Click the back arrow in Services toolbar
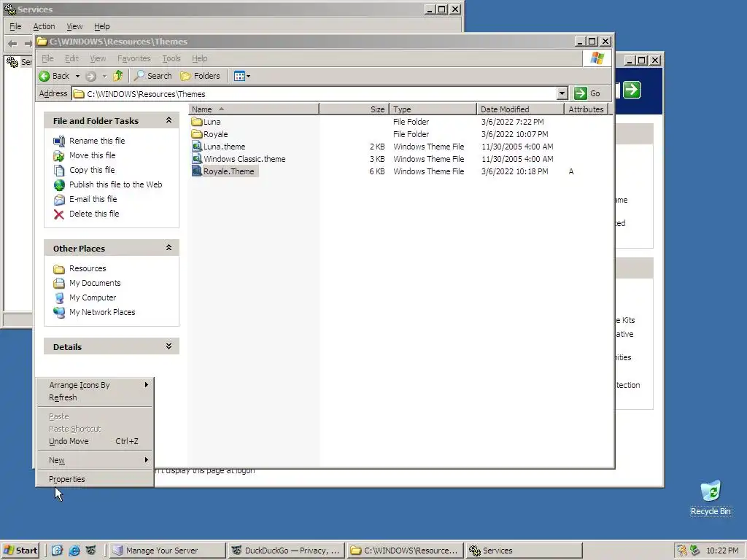 point(12,44)
